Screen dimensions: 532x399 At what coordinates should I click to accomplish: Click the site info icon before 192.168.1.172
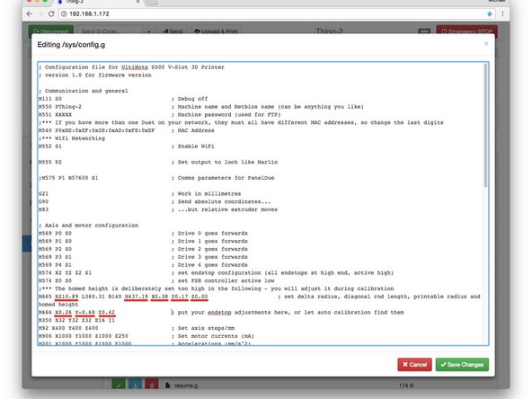(64, 13)
